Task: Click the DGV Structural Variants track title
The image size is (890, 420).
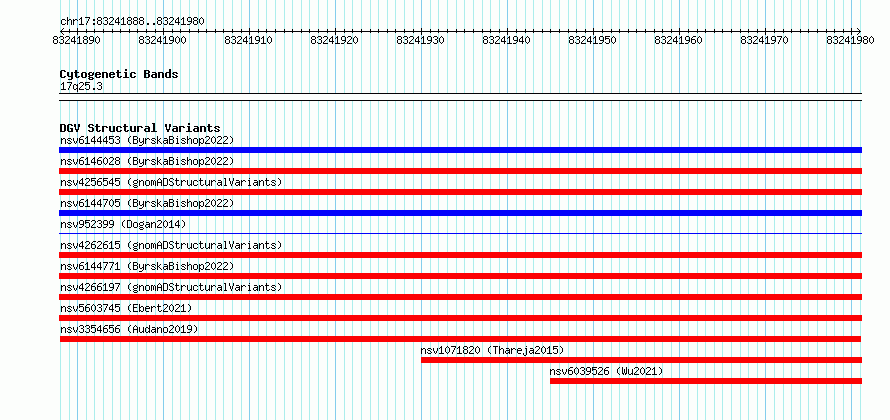Action: tap(140, 128)
